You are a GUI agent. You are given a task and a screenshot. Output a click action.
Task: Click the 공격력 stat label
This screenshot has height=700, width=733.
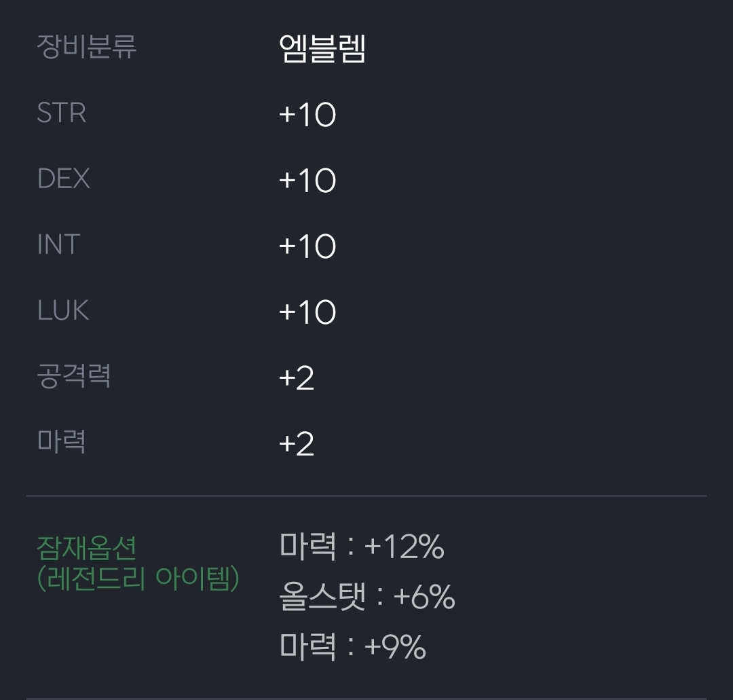click(74, 376)
